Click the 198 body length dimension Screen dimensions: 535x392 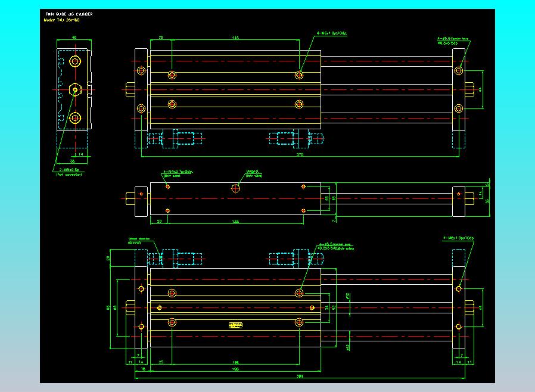click(235, 369)
